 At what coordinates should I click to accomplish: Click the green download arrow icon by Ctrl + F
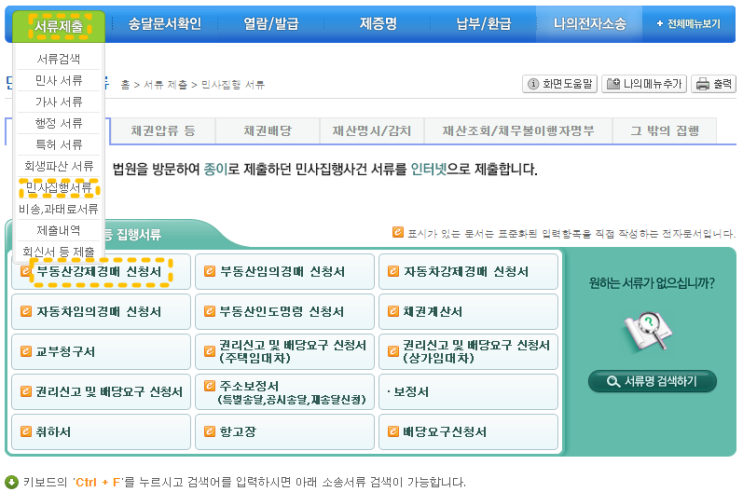pyautogui.click(x=11, y=482)
